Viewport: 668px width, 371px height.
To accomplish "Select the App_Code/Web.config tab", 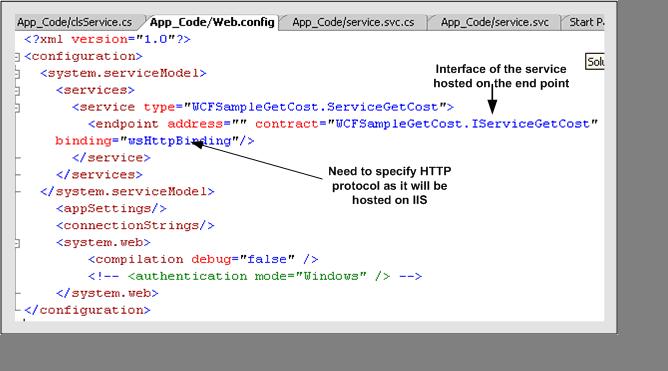I will coord(212,22).
